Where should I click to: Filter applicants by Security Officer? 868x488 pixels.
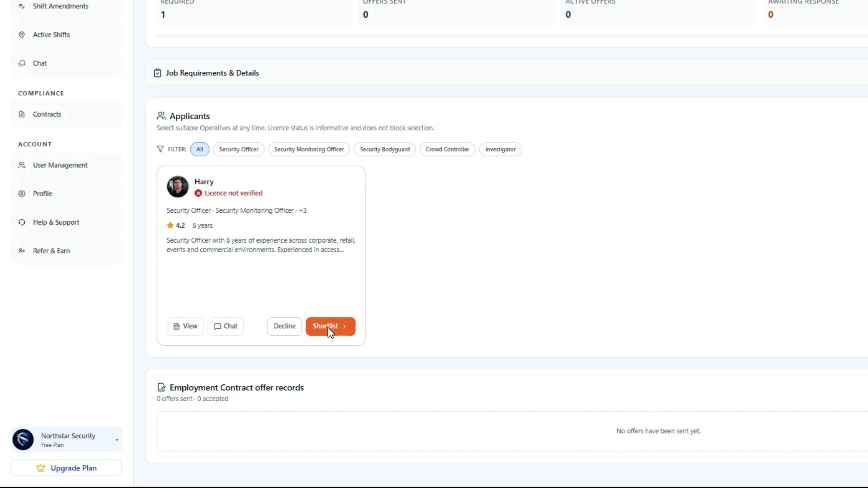click(x=239, y=150)
